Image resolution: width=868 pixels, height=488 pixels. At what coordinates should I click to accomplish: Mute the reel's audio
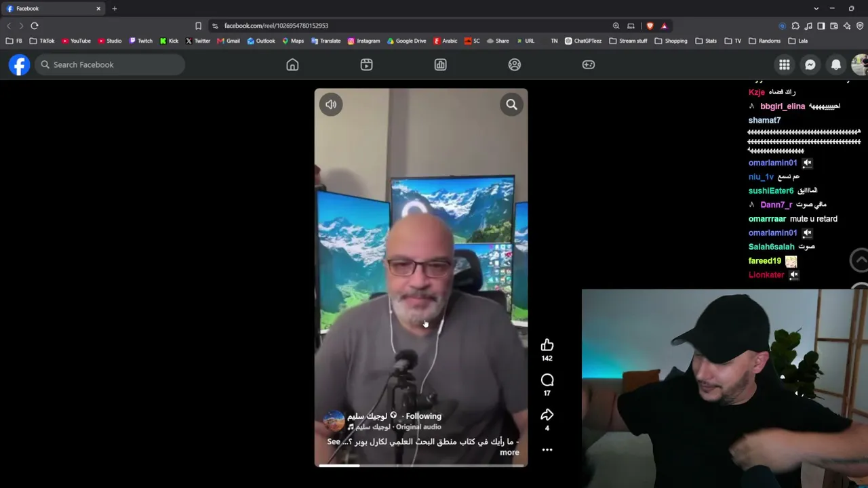pos(331,104)
